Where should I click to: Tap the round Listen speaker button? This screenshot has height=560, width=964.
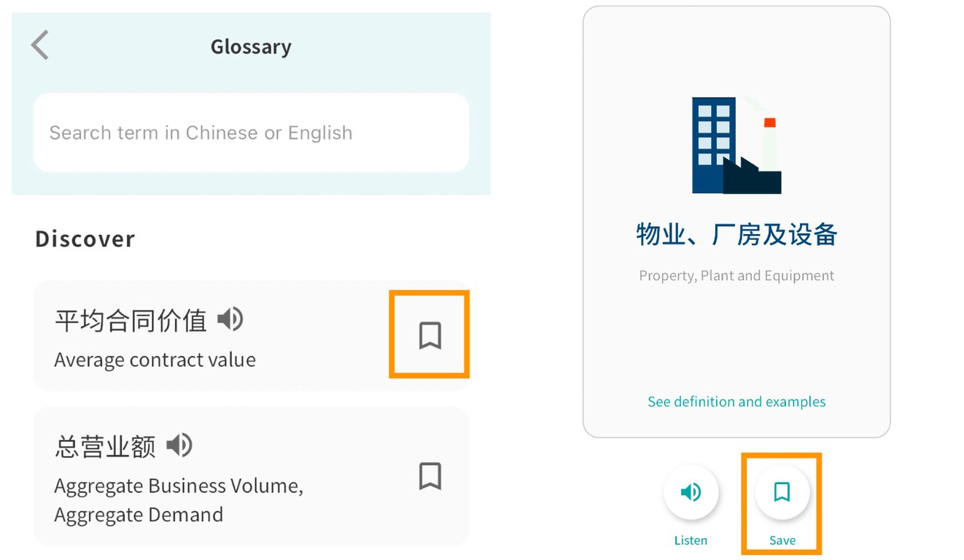[x=691, y=492]
